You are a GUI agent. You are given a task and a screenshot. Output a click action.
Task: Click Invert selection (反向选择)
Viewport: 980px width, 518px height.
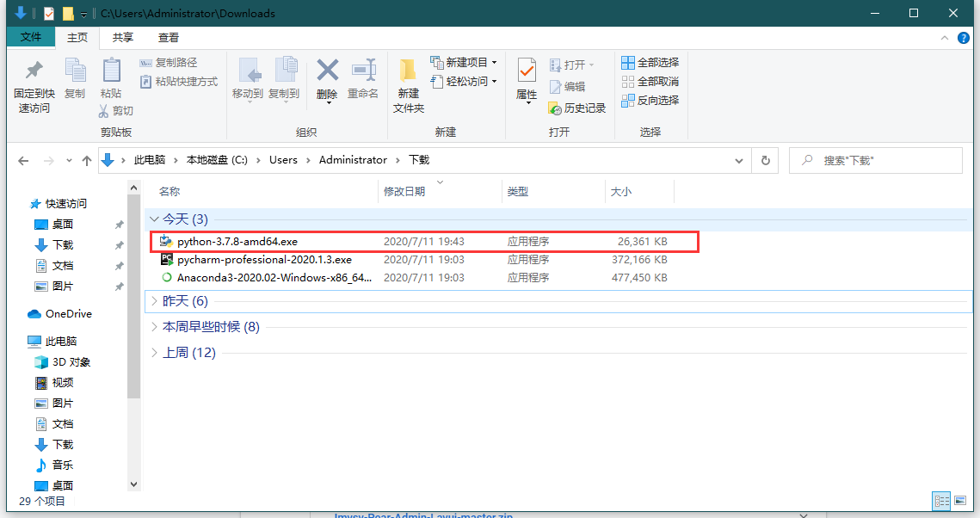click(x=650, y=100)
